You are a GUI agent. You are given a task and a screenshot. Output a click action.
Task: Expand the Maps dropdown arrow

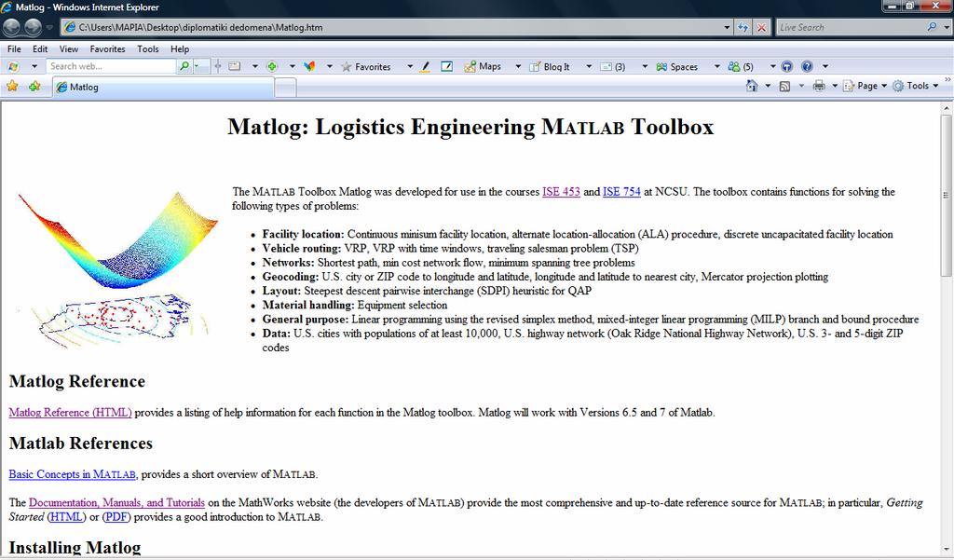518,66
